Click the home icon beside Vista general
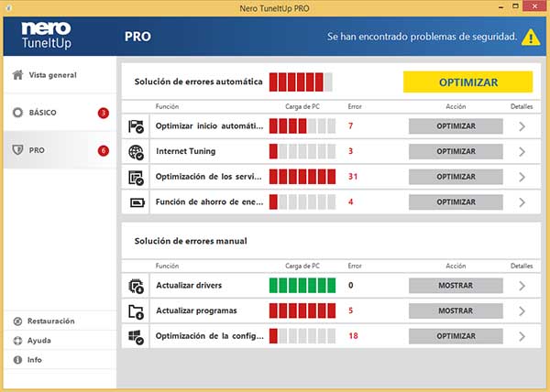Viewport: 550px width, 392px height. tap(17, 74)
